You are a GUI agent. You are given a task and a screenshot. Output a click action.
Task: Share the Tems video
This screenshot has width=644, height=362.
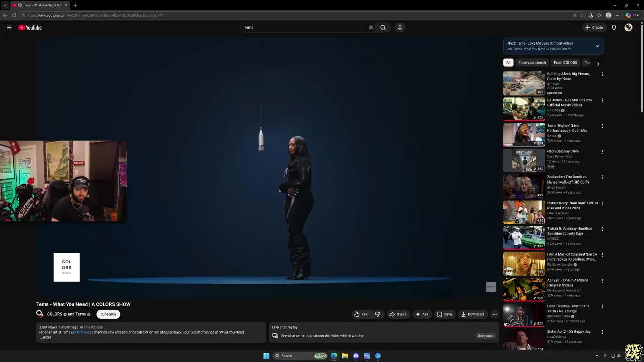(x=397, y=314)
